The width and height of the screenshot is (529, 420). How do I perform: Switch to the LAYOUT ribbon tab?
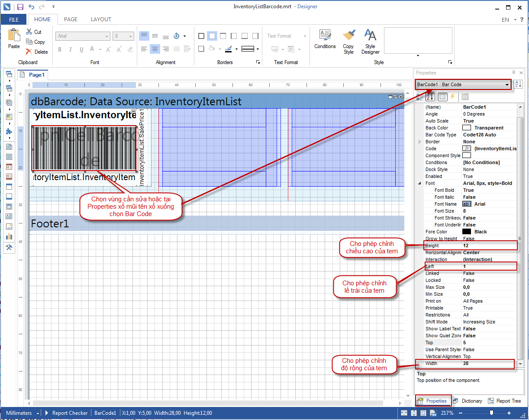coord(101,19)
